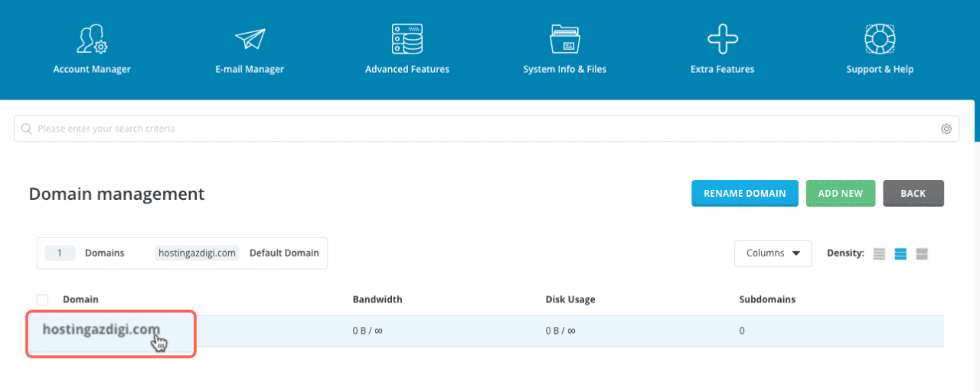Click the Rename Domain button
The height and width of the screenshot is (392, 980).
coord(744,194)
